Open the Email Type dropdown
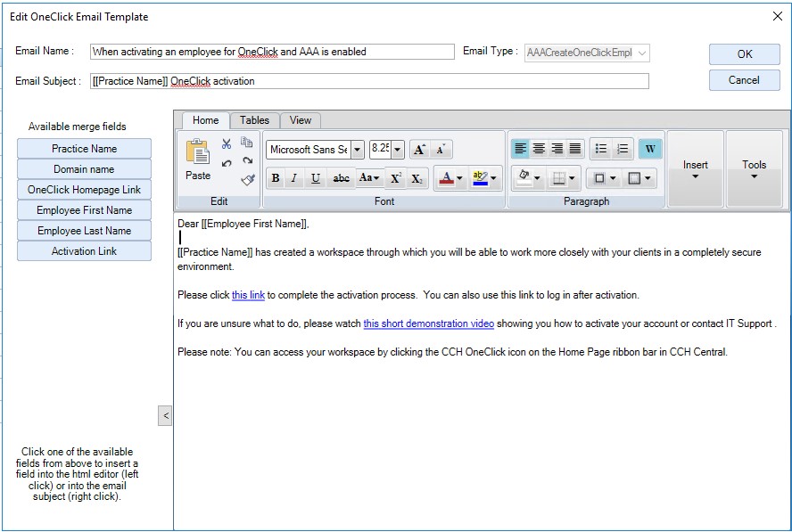 point(642,53)
